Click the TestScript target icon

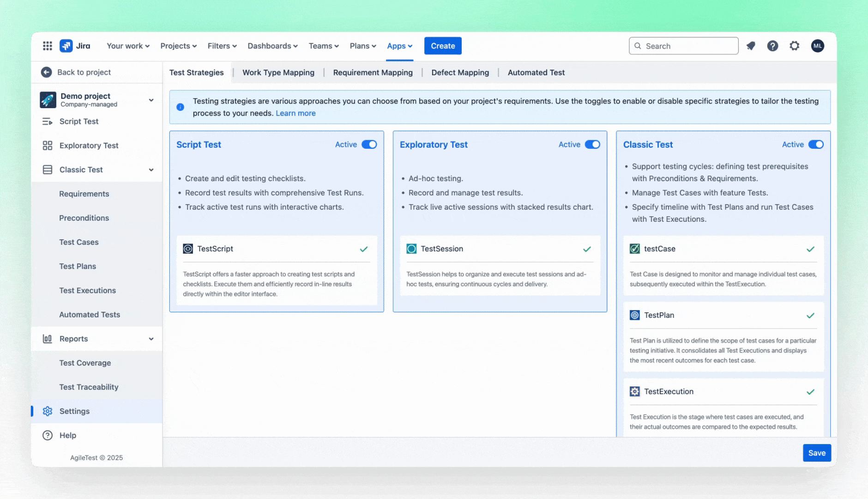point(187,249)
